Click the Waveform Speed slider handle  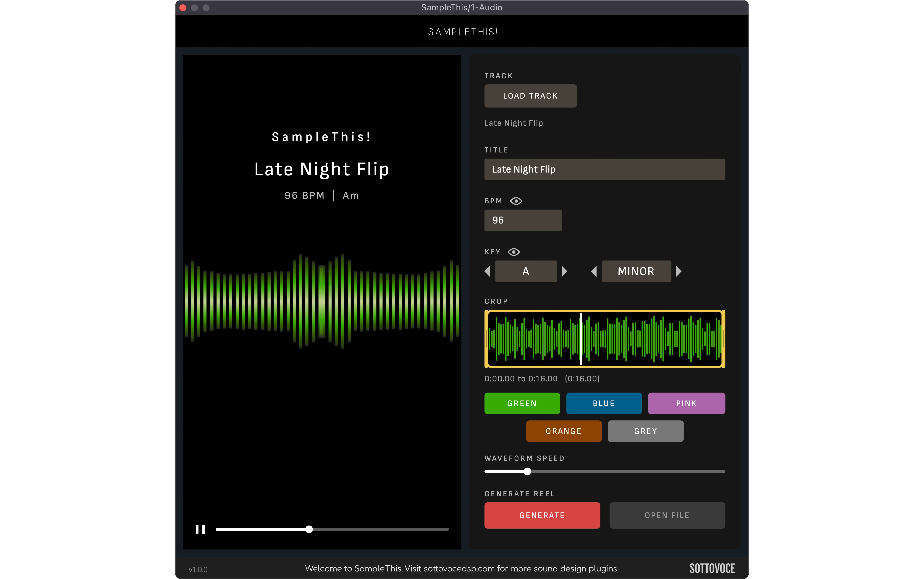click(527, 471)
